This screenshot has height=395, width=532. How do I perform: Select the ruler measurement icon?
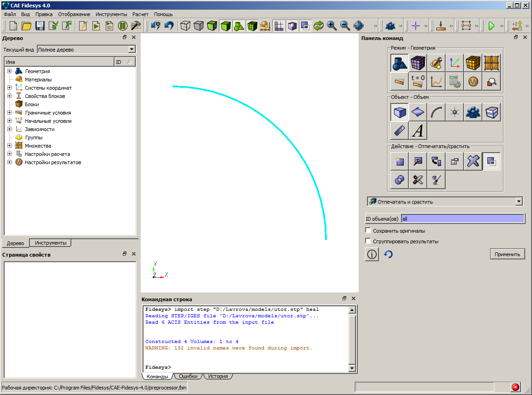pyautogui.click(x=399, y=130)
